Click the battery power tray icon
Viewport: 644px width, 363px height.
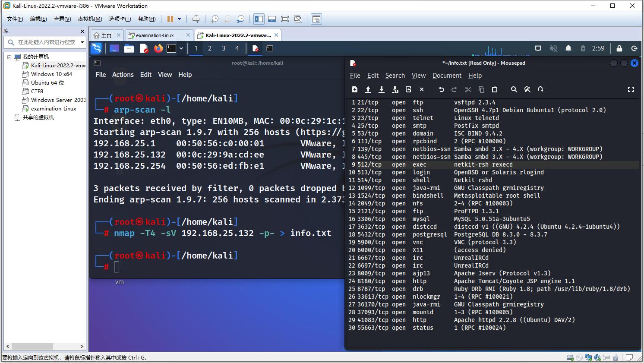pos(583,48)
